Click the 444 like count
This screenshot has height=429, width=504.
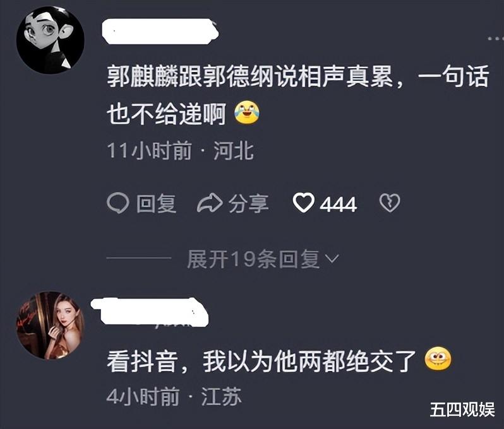[338, 204]
